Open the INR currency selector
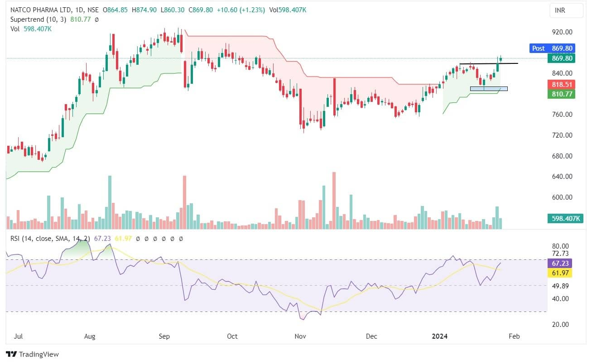The image size is (592, 364). [x=567, y=11]
